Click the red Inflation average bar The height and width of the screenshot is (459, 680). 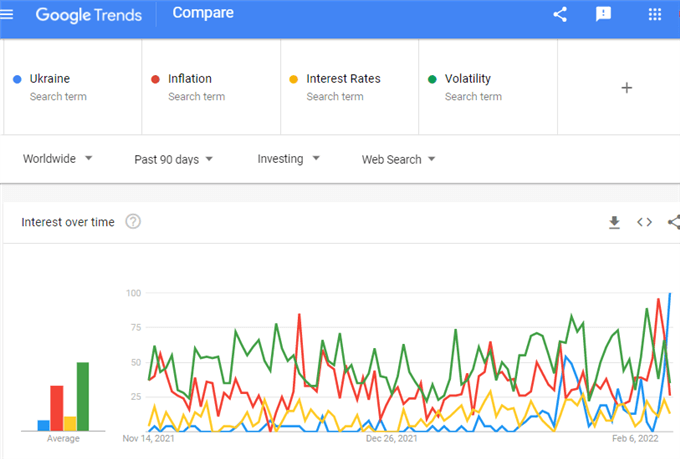[x=57, y=408]
